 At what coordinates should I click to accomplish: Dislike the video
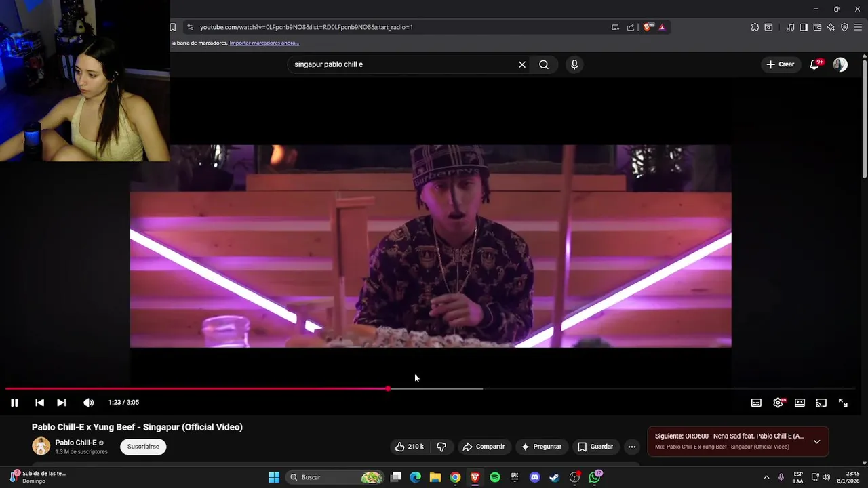coord(441,447)
